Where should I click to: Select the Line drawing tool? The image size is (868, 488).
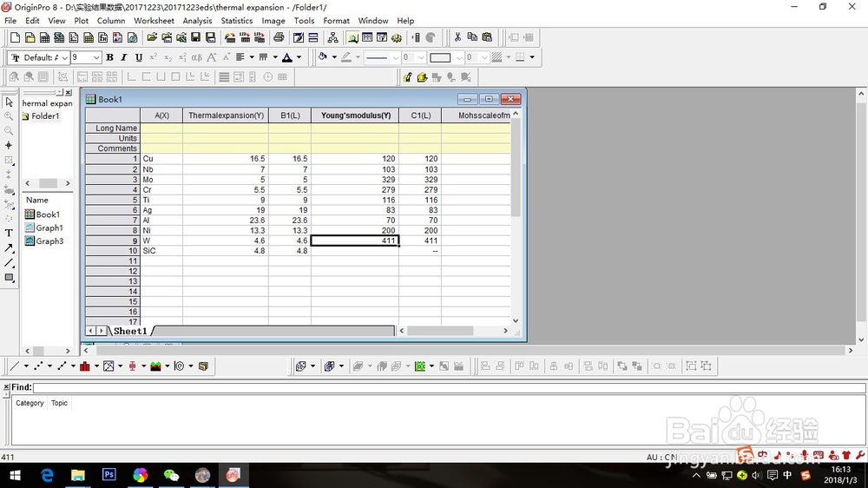[9, 262]
